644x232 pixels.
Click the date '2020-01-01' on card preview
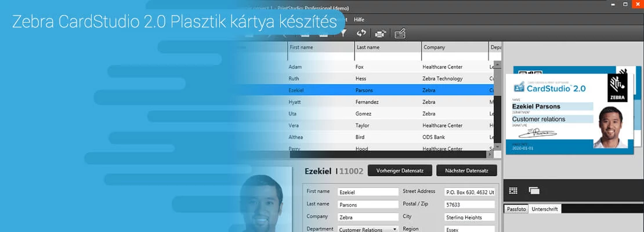pyautogui.click(x=521, y=150)
